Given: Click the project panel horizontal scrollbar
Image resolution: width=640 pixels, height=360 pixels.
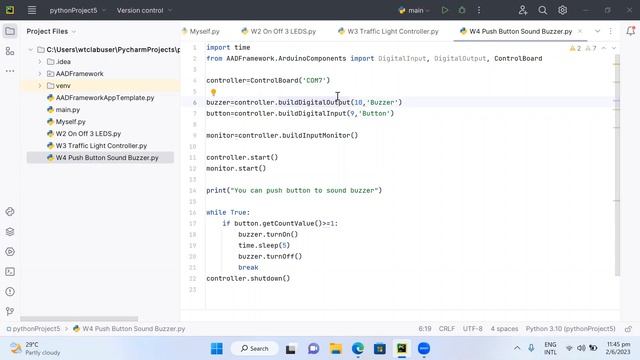Looking at the screenshot, I should pos(79,318).
